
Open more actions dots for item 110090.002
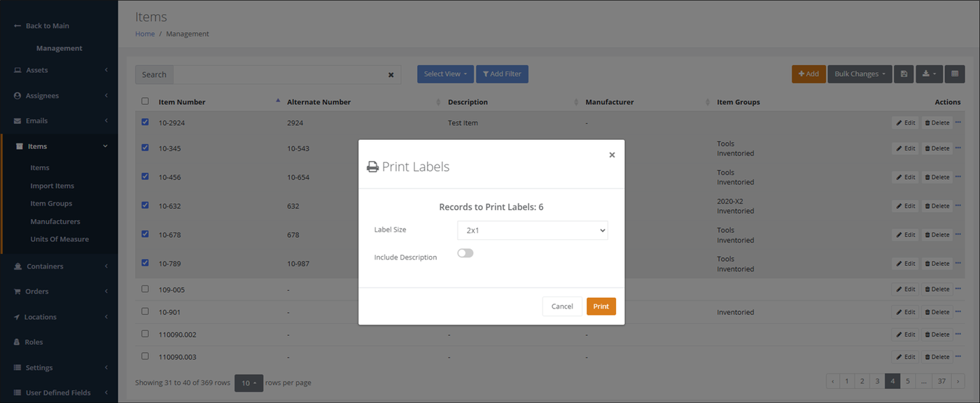click(958, 334)
